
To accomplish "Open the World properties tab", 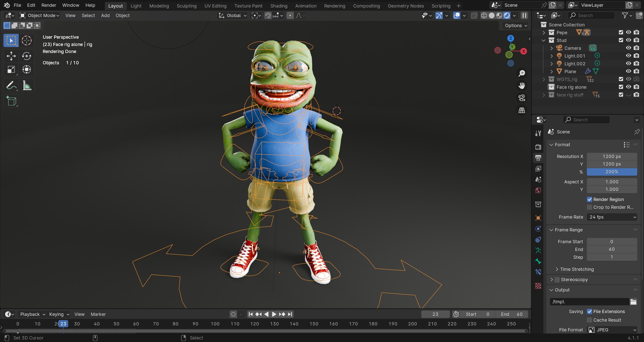I will [x=538, y=190].
